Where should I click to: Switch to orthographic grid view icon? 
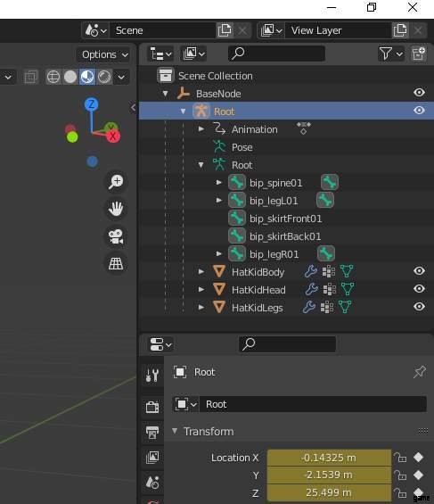[x=116, y=264]
